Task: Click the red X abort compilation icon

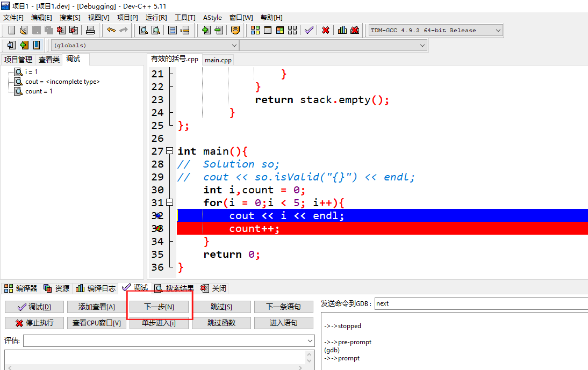Action: pos(325,31)
